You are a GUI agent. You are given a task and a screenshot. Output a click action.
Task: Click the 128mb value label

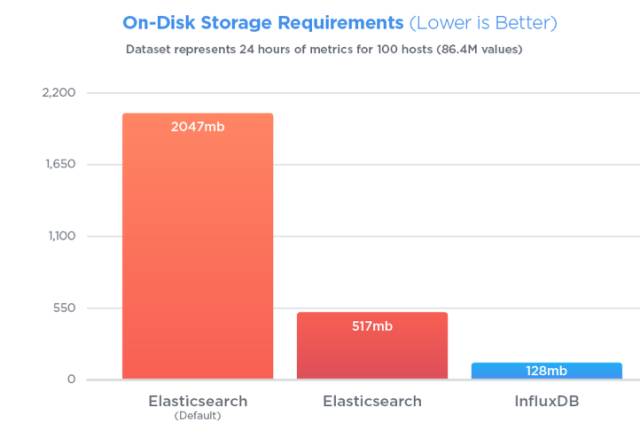pos(547,371)
